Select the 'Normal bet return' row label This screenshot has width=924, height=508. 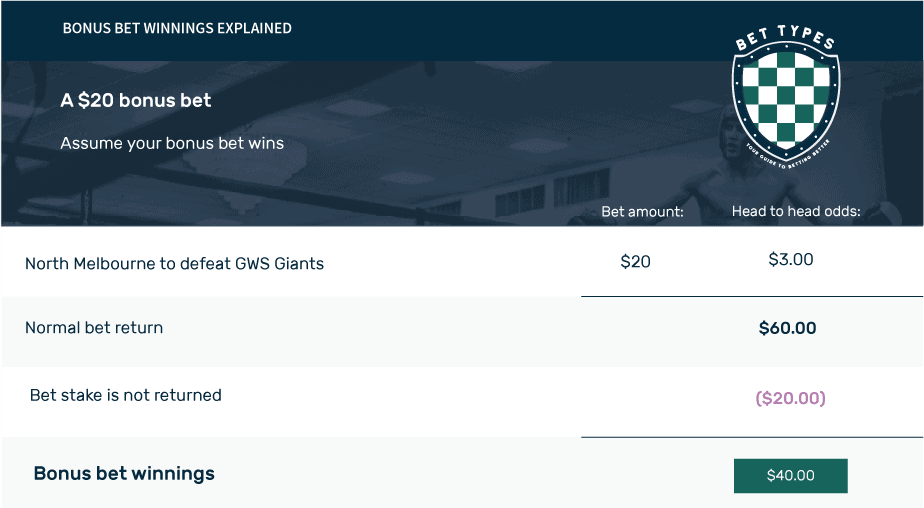[x=94, y=328]
